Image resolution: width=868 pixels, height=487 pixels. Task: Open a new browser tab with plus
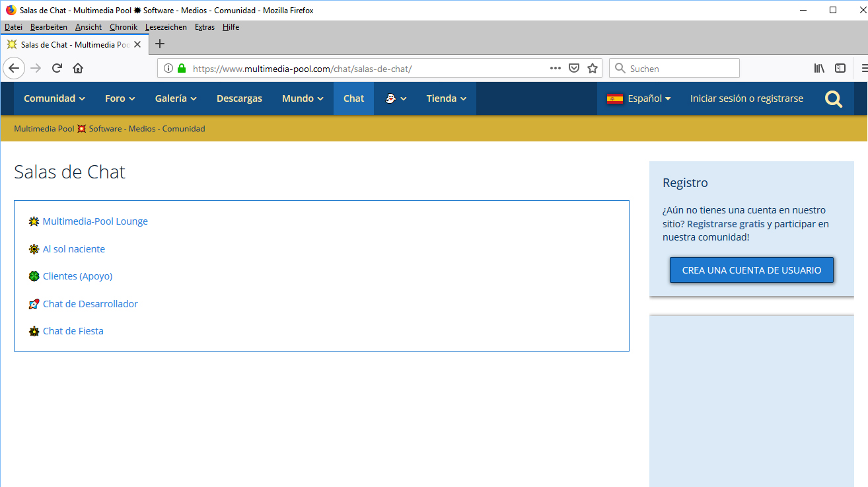(159, 44)
